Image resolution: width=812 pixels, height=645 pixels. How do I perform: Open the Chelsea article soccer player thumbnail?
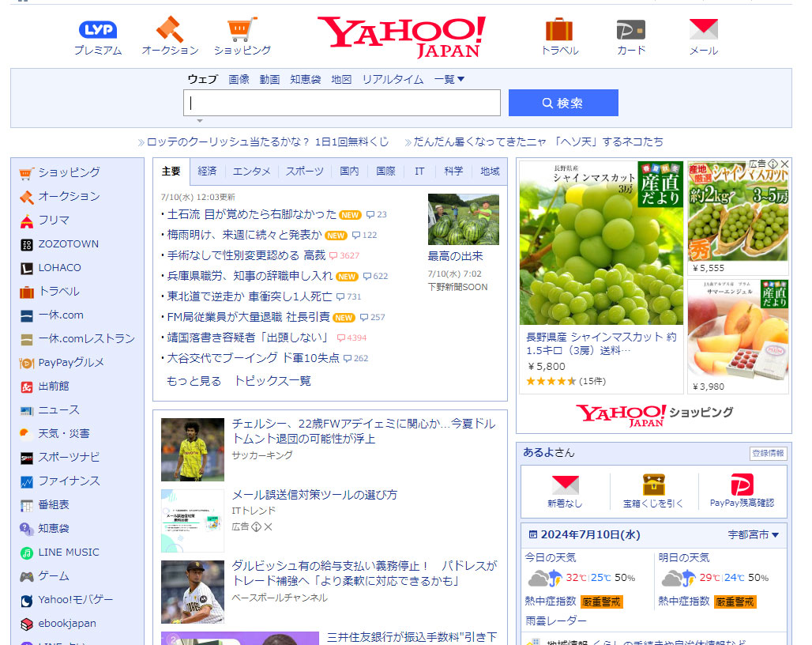coord(193,450)
